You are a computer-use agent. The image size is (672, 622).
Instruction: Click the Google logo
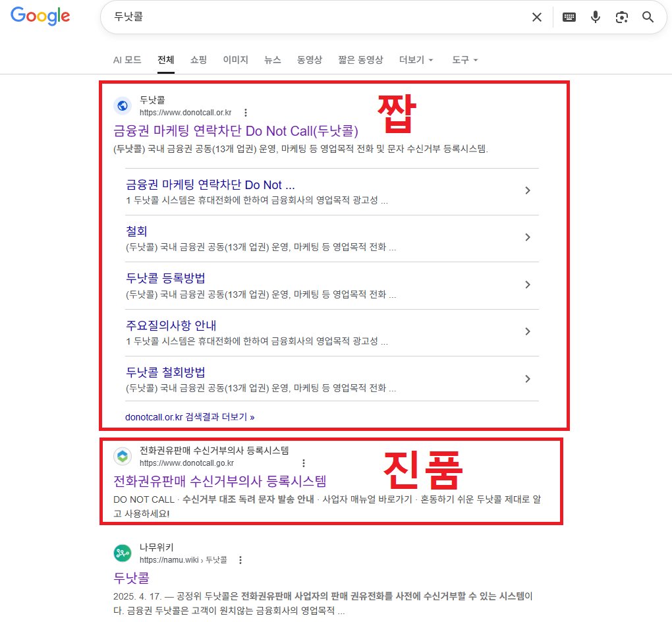click(x=40, y=16)
